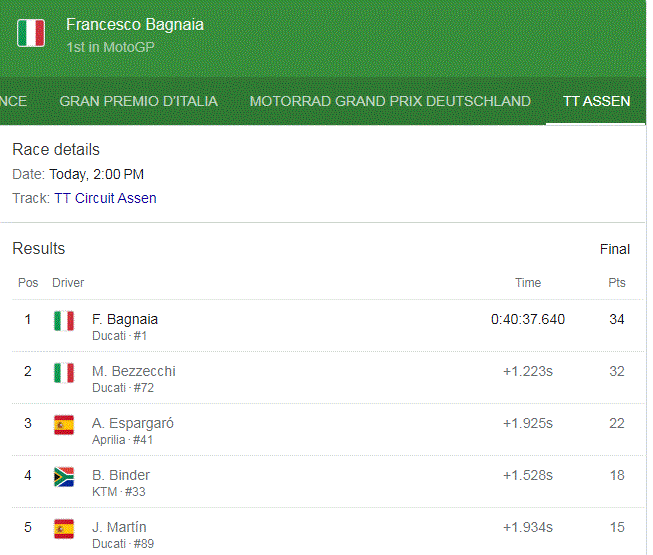Click team label Ducati · #89
Screen dimensions: 653x555
[123, 544]
